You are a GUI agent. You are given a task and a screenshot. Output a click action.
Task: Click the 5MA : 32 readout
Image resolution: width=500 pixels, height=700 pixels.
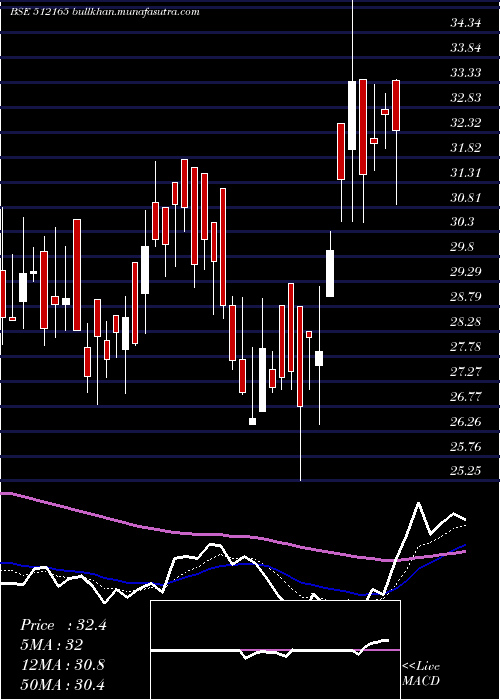(x=52, y=645)
